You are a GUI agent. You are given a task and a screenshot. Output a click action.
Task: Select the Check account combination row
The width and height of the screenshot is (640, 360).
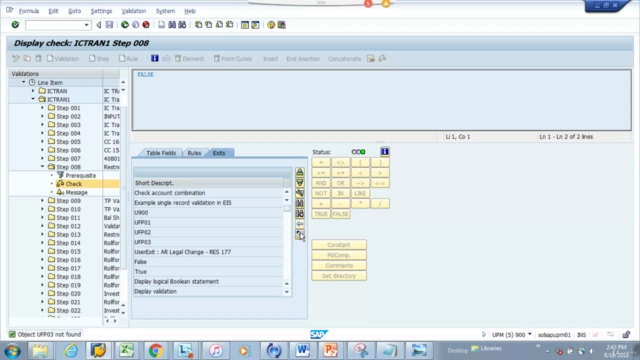click(x=208, y=193)
